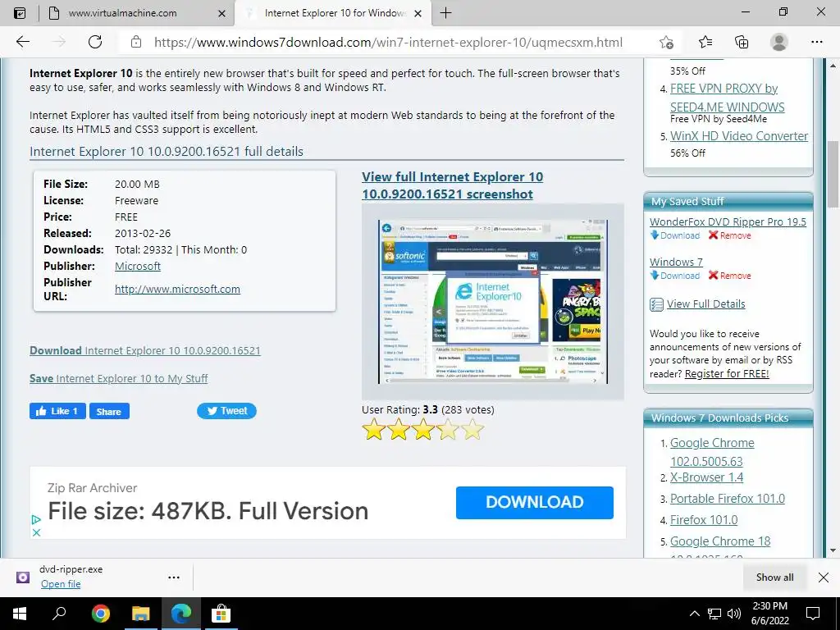This screenshot has height=630, width=840.
Task: Click the Zip Rar Archiver DOWNLOAD button
Action: [535, 503]
